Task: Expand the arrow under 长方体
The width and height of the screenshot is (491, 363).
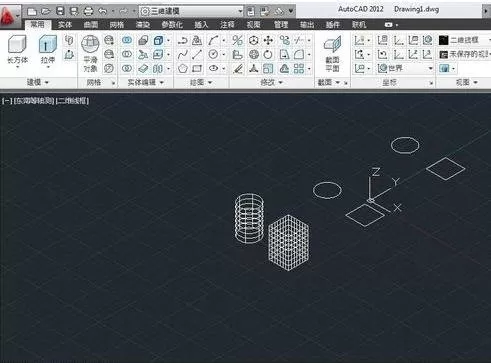Action: [x=17, y=68]
